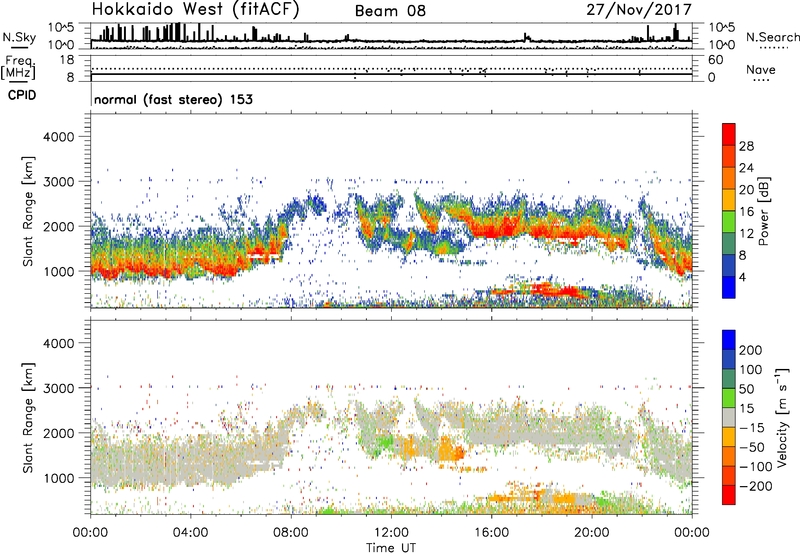Click the "4" Power colorbar tick
Screen dimensions: 800x554
point(742,277)
